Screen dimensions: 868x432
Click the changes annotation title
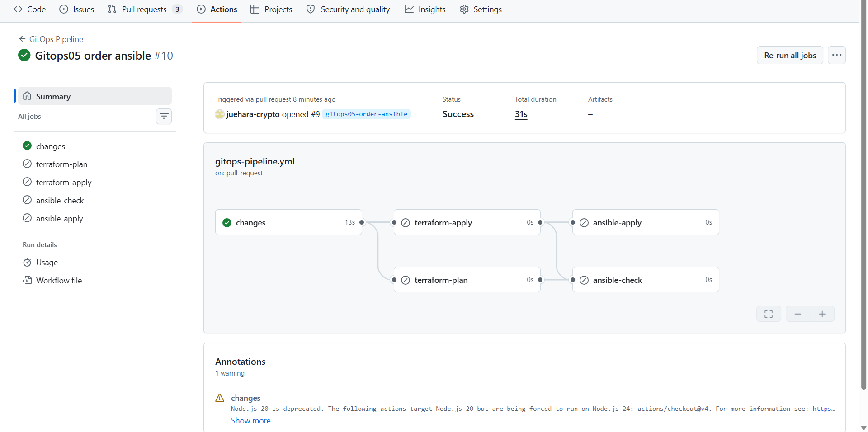pos(245,398)
